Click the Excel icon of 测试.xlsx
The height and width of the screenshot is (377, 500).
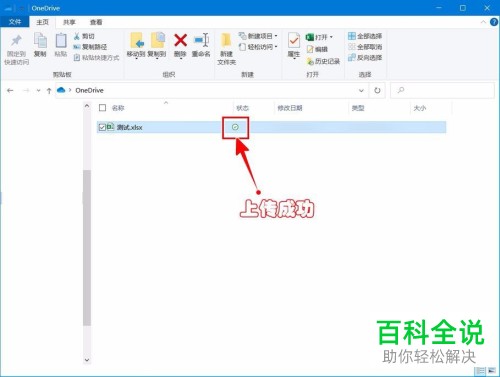click(x=110, y=127)
